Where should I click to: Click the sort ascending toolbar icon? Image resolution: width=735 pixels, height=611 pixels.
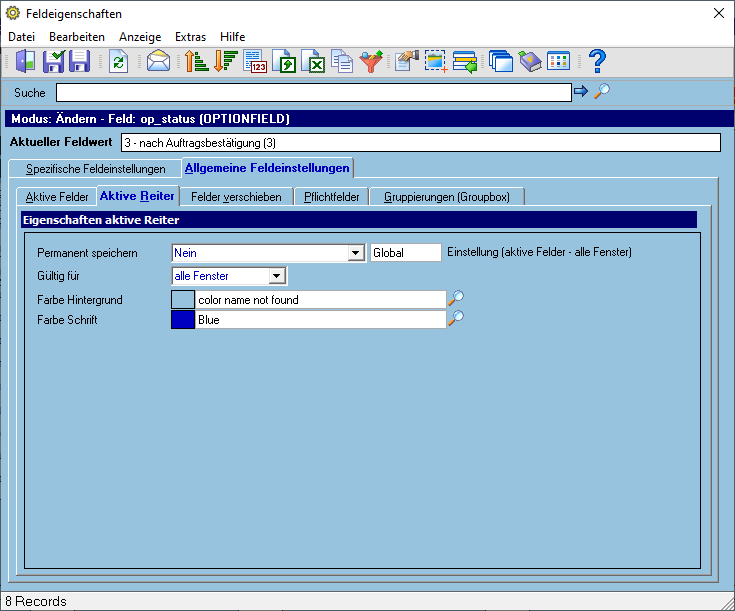(196, 61)
